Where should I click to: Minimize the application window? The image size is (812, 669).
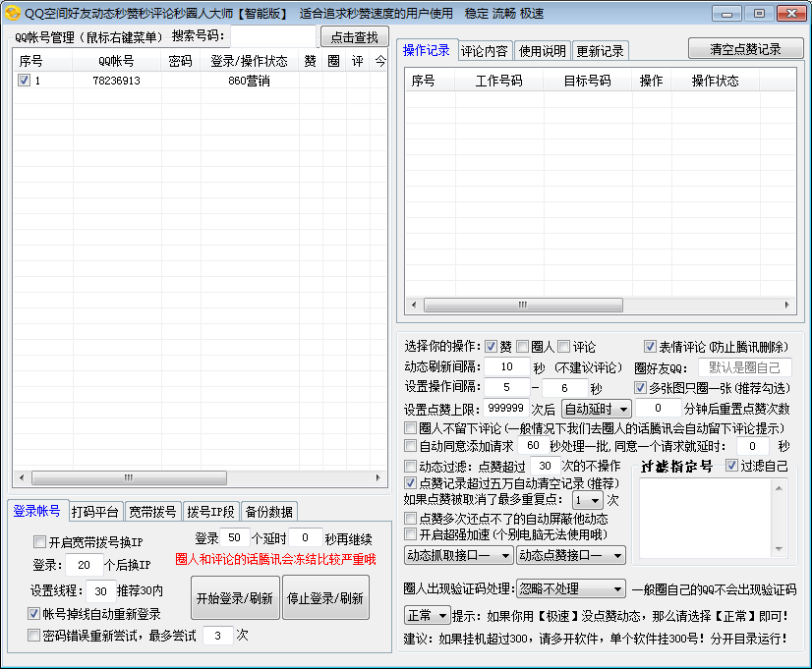[x=726, y=14]
